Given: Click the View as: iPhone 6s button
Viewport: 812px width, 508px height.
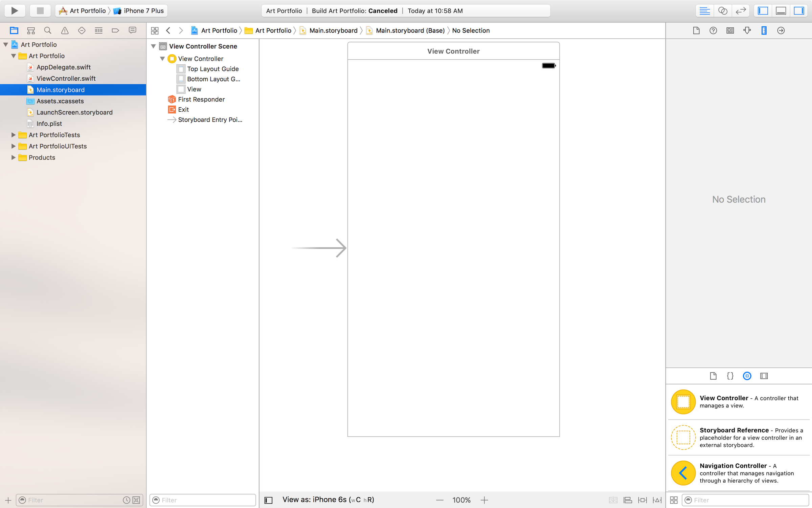Looking at the screenshot, I should [x=328, y=499].
